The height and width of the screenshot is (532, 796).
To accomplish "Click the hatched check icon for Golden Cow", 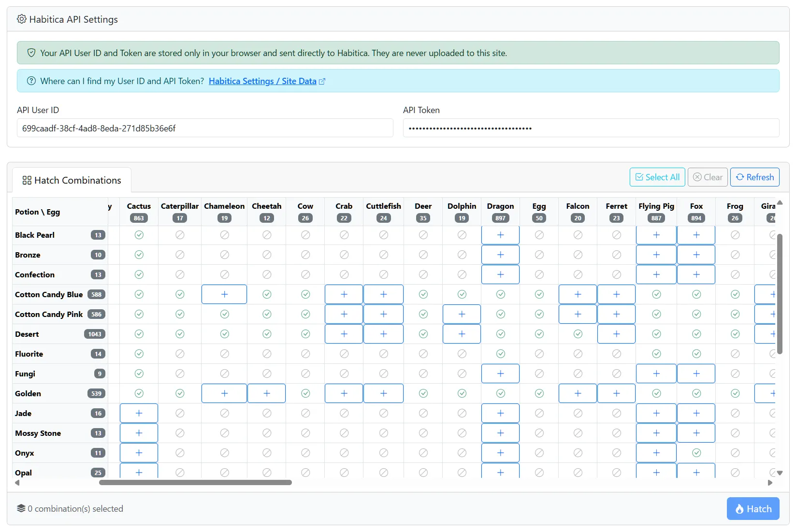I will [305, 393].
